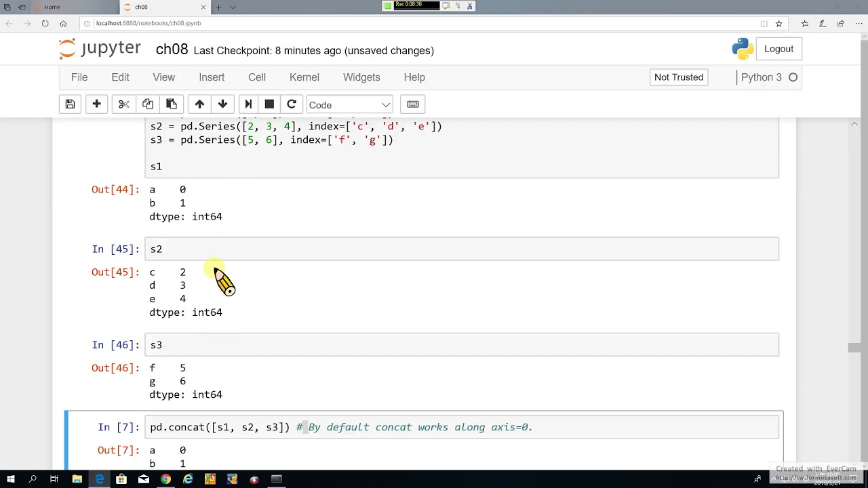
Task: Open the cell type Code dropdown
Action: coord(349,104)
